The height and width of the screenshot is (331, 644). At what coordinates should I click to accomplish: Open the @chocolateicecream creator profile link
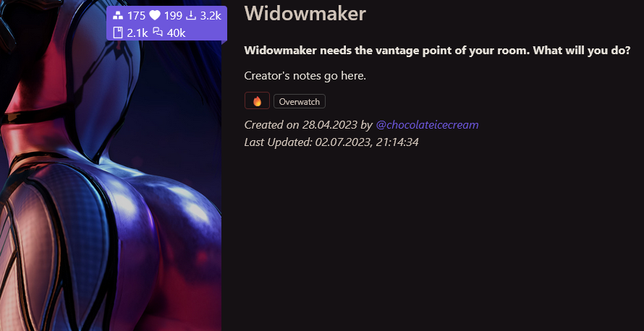(x=427, y=125)
